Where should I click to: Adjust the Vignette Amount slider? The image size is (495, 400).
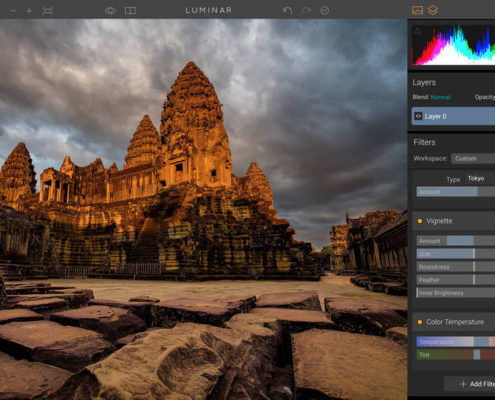pos(456,241)
